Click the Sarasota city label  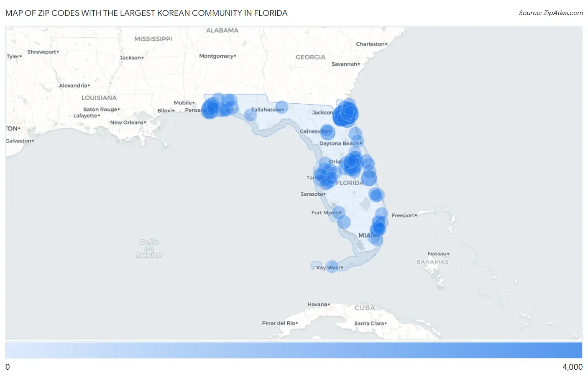(312, 194)
